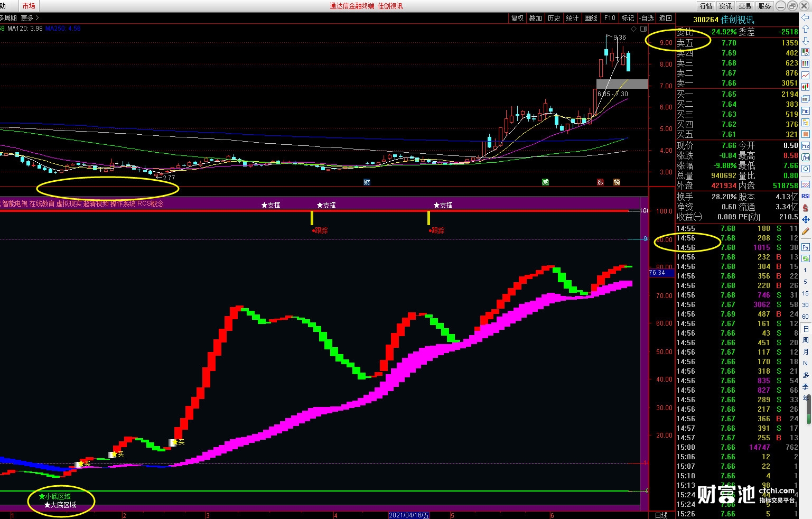Click the 76.34 value tag on indicator axis

point(661,273)
